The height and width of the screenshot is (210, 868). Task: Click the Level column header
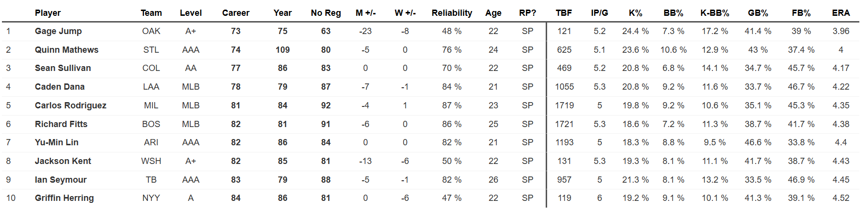(x=191, y=13)
